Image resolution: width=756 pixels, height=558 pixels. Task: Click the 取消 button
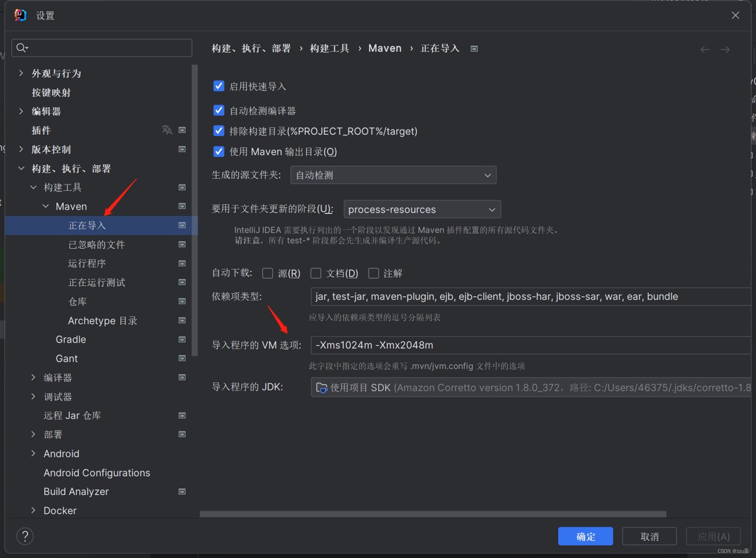pos(650,537)
